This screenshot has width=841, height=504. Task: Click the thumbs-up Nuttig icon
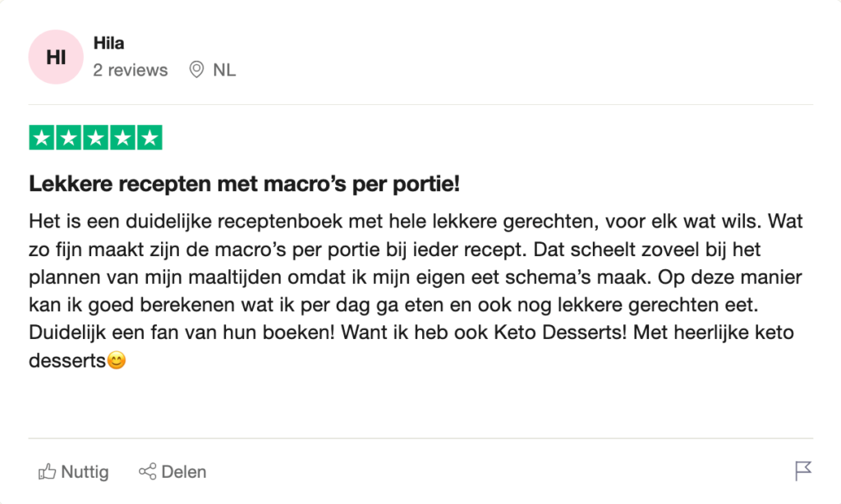coord(47,472)
